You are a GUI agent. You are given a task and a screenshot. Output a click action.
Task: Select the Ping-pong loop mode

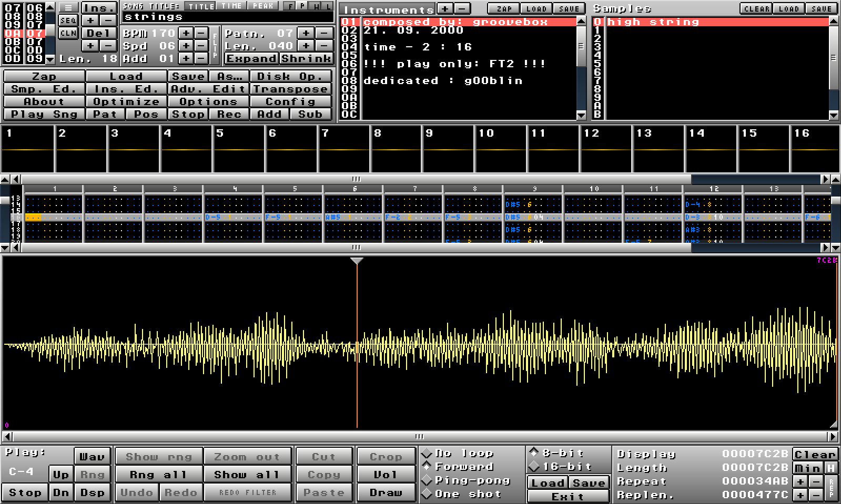pyautogui.click(x=427, y=480)
